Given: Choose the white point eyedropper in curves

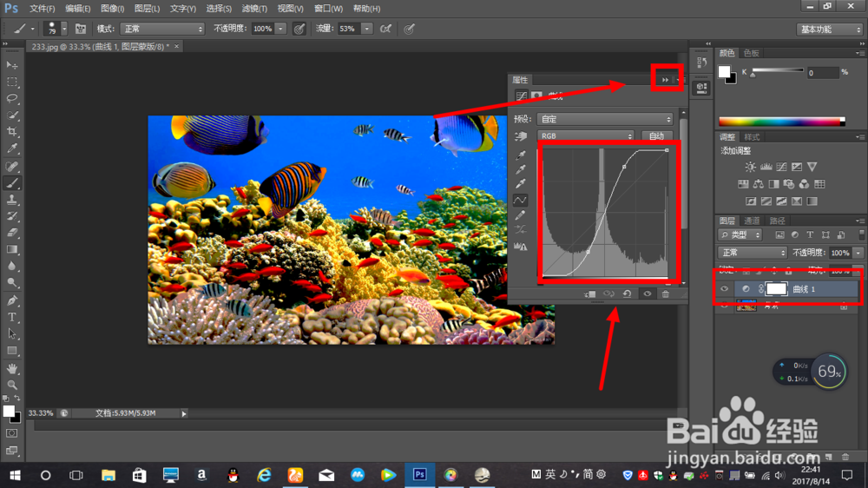Looking at the screenshot, I should point(520,184).
